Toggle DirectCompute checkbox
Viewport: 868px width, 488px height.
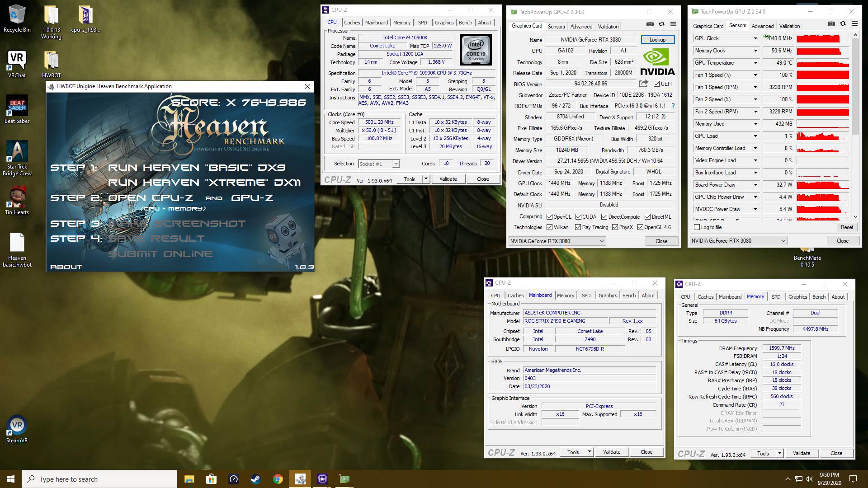coord(604,217)
